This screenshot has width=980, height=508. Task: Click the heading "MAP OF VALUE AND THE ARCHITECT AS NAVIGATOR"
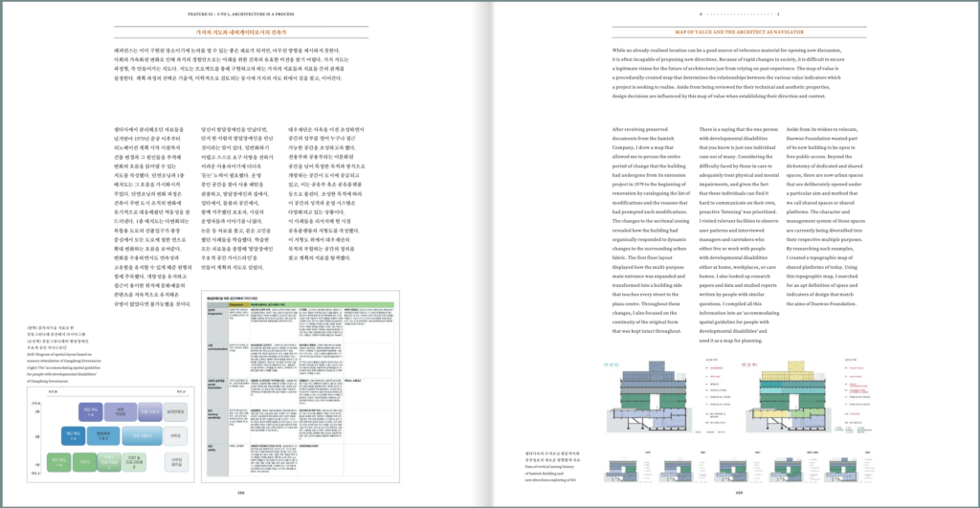pos(739,32)
